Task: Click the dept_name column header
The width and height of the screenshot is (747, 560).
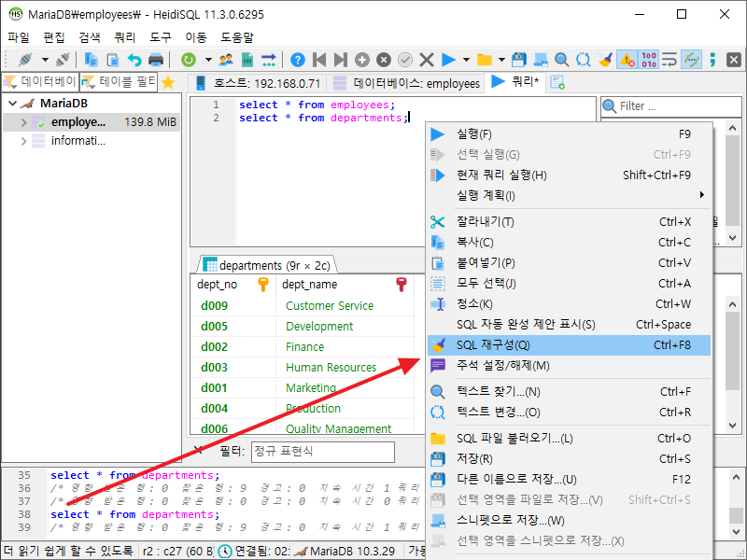Action: click(x=345, y=285)
